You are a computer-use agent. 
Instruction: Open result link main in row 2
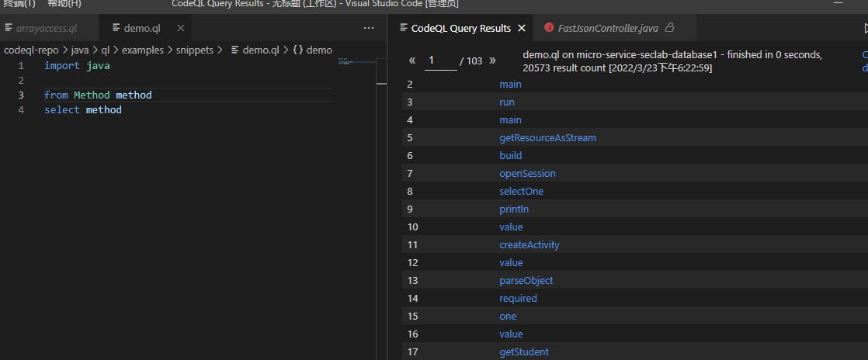(x=510, y=84)
